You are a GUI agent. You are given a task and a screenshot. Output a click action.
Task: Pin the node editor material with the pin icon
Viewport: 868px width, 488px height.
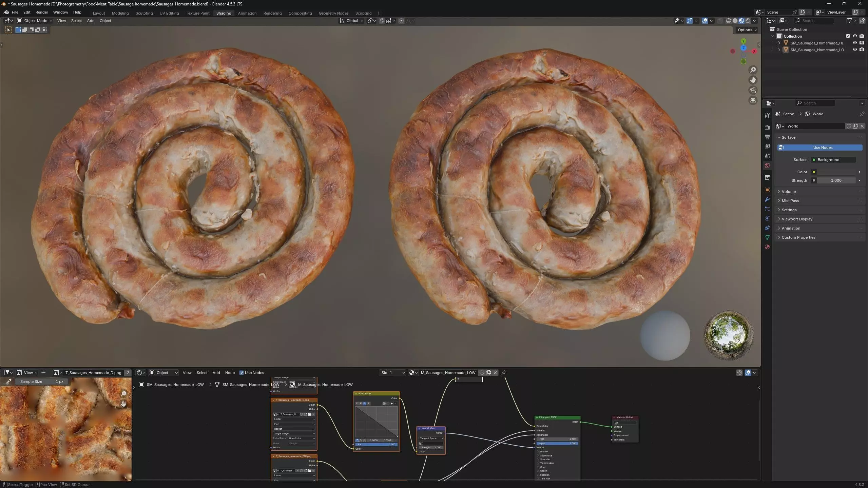(504, 373)
